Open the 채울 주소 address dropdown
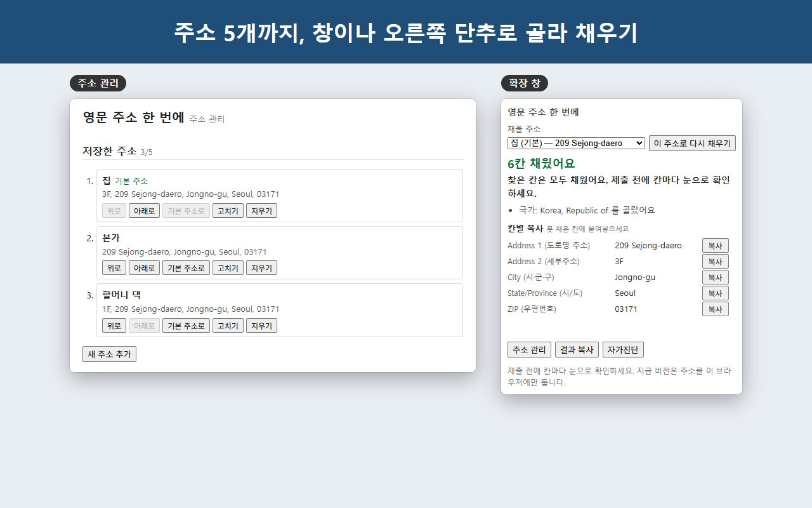The height and width of the screenshot is (508, 812). (x=576, y=144)
